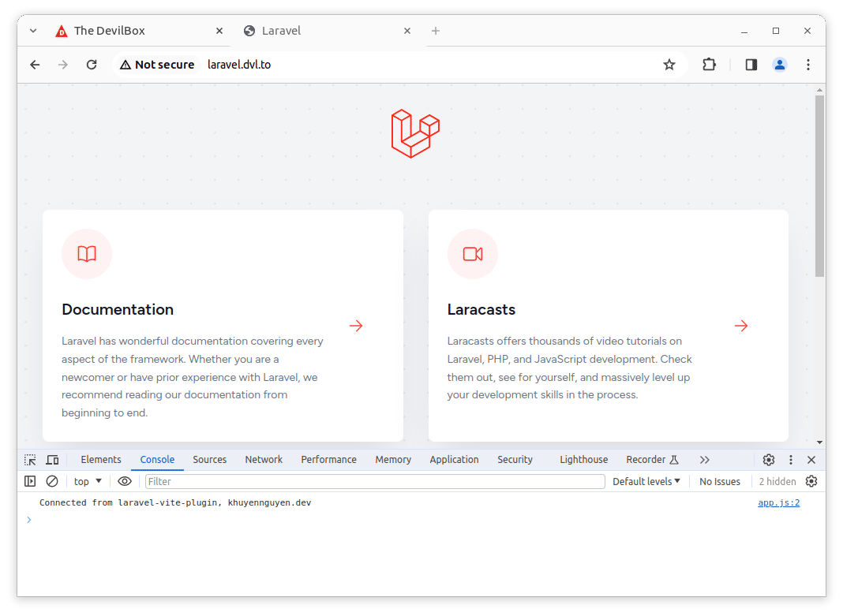
Task: Open the Default levels dropdown
Action: point(646,481)
